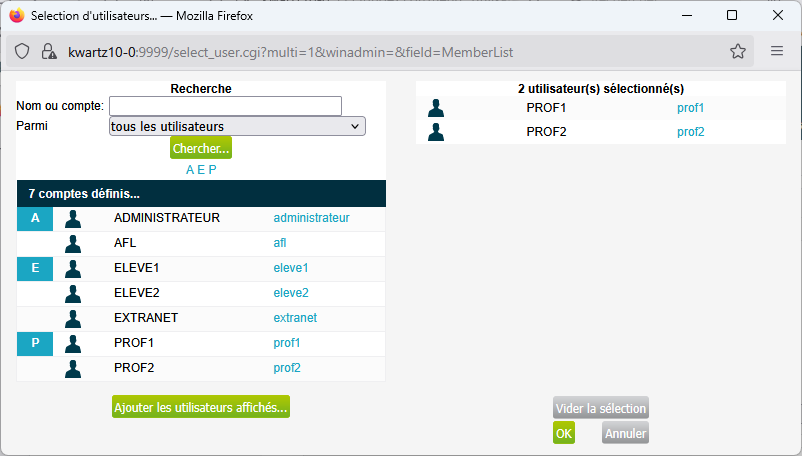This screenshot has width=802, height=456.
Task: Select the 'afl' account link
Action: click(x=280, y=243)
